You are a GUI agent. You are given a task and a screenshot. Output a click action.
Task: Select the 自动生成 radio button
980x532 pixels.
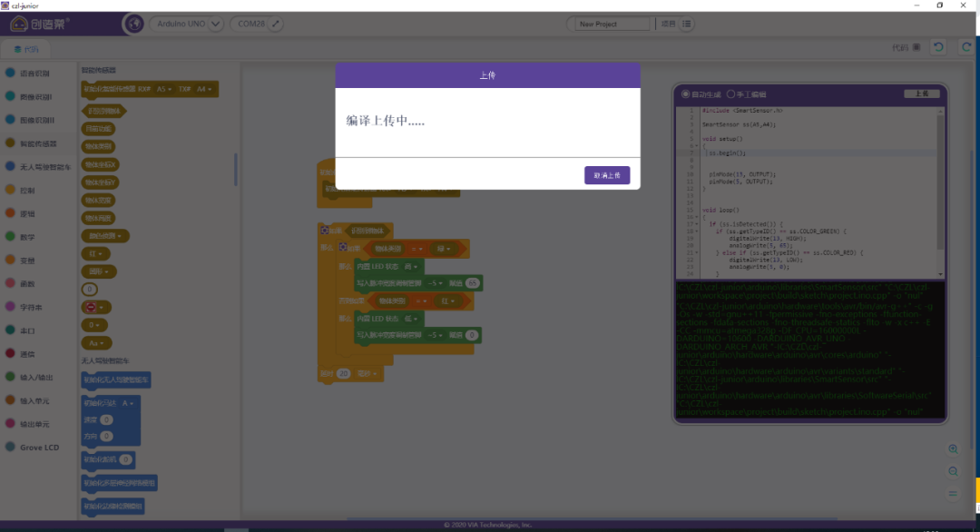(686, 94)
